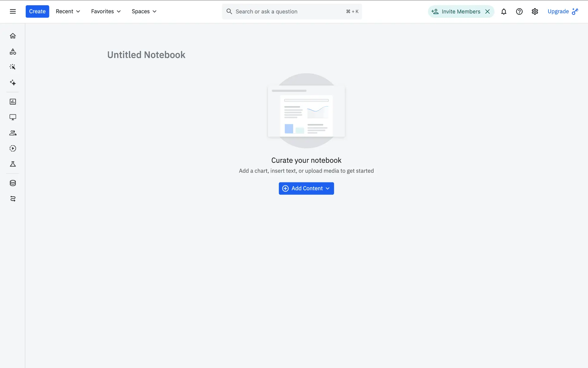
Task: Click the sparkle AI sidebar icon
Action: (13, 82)
